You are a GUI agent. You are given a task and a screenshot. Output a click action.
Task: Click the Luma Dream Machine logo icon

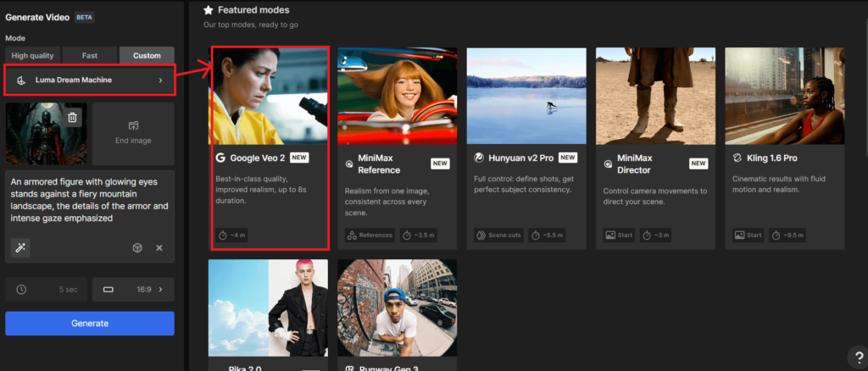click(x=21, y=80)
